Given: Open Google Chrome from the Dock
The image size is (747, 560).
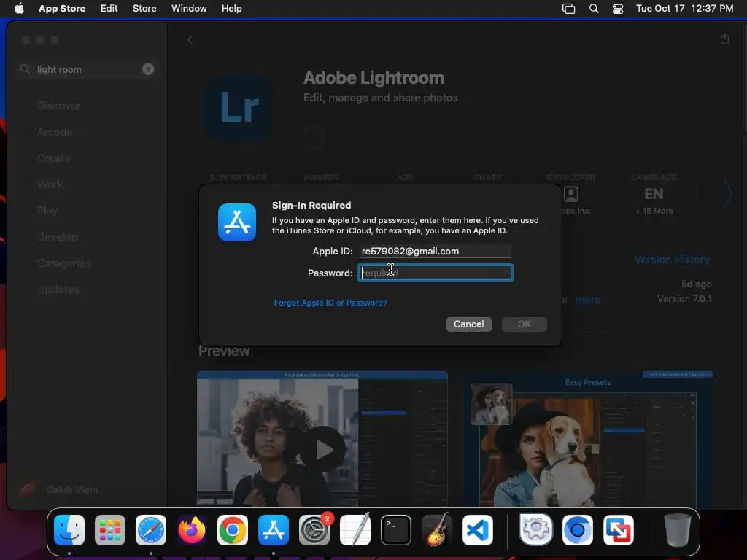Looking at the screenshot, I should click(x=233, y=530).
